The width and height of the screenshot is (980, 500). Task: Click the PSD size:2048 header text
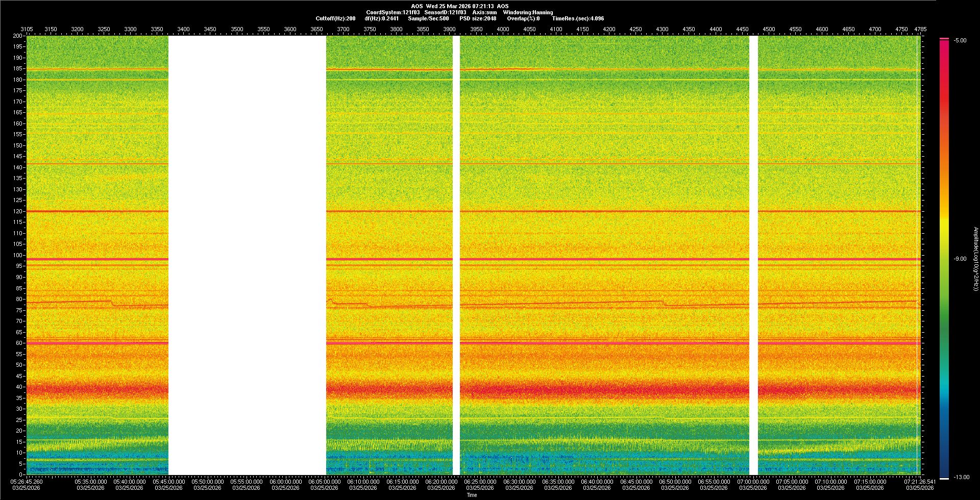click(x=478, y=18)
